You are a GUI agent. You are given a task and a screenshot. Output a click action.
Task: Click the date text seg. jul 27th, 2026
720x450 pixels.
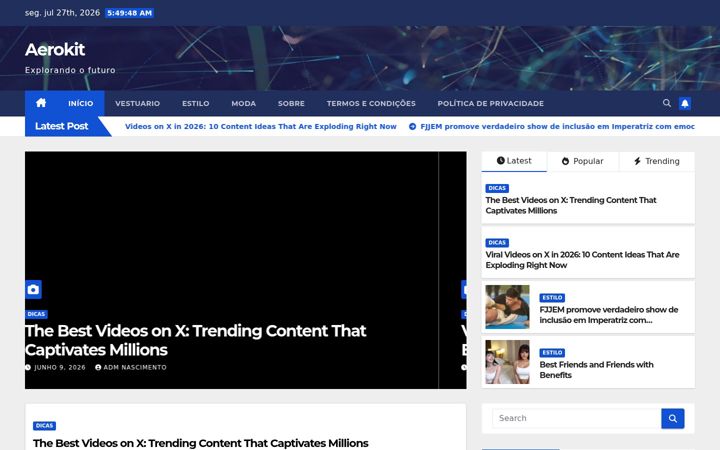62,13
